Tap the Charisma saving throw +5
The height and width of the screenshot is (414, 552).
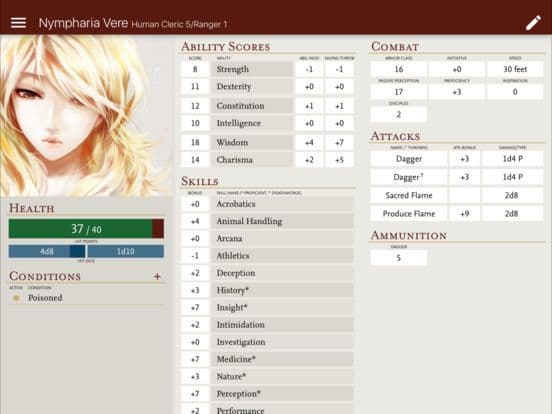tap(339, 160)
